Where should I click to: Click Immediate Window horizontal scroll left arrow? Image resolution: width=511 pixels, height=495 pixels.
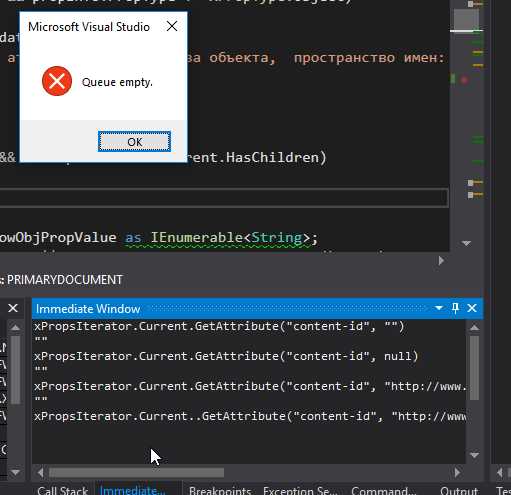pyautogui.click(x=40, y=472)
